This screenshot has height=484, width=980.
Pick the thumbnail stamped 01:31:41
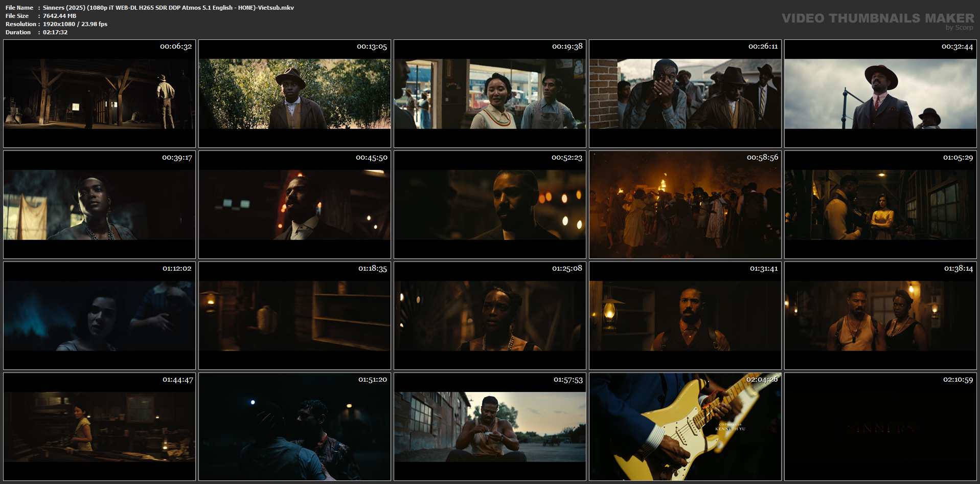[x=685, y=316]
